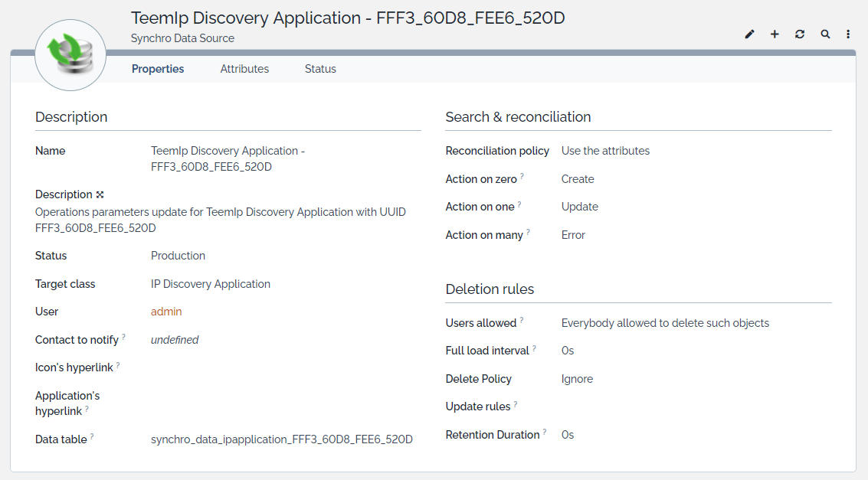
Task: Click help icon beside Full load interval
Action: point(534,348)
